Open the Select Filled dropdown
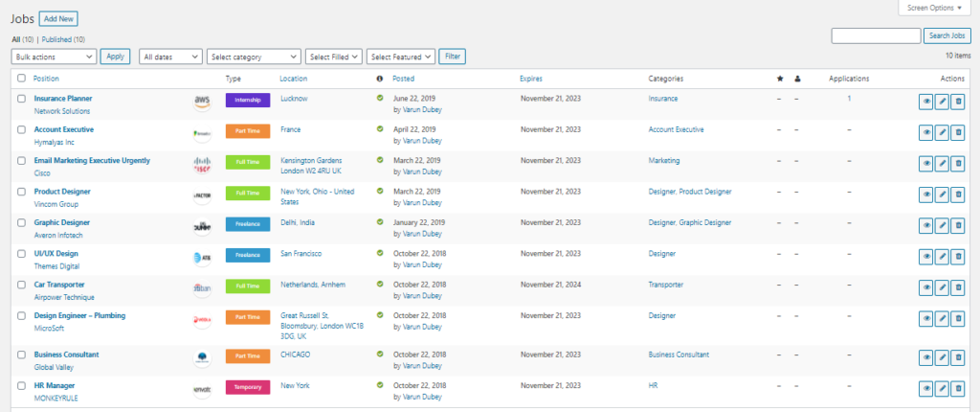This screenshot has width=980, height=412. (x=334, y=57)
